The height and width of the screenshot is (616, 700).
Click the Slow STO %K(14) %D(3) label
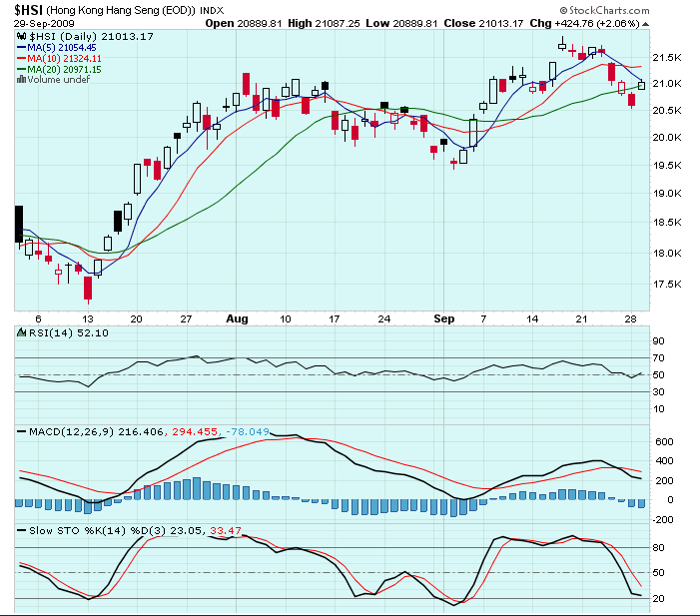pyautogui.click(x=97, y=531)
